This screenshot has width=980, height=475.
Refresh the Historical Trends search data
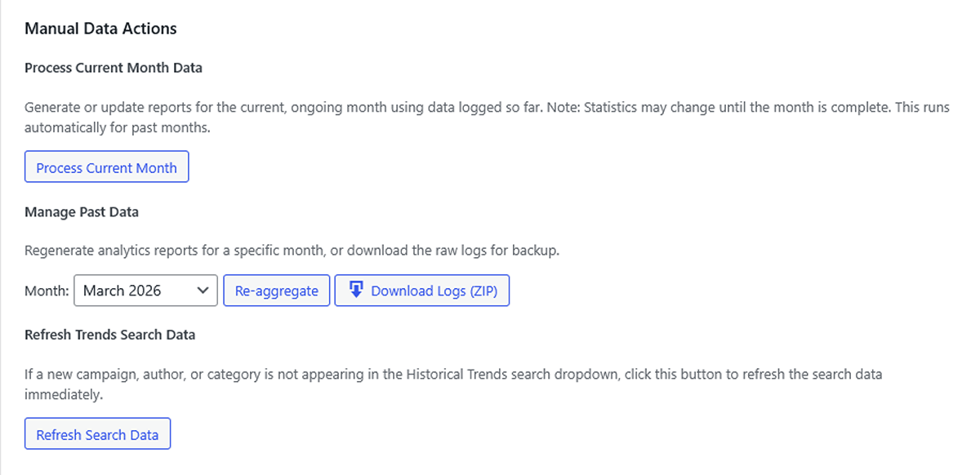(x=97, y=433)
